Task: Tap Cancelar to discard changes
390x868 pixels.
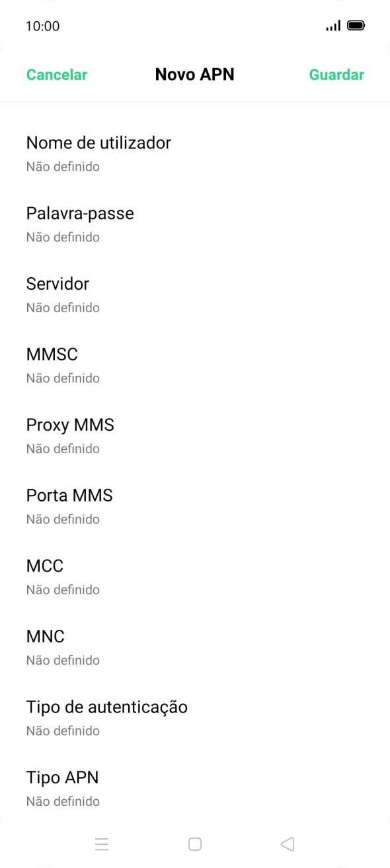Action: (56, 75)
